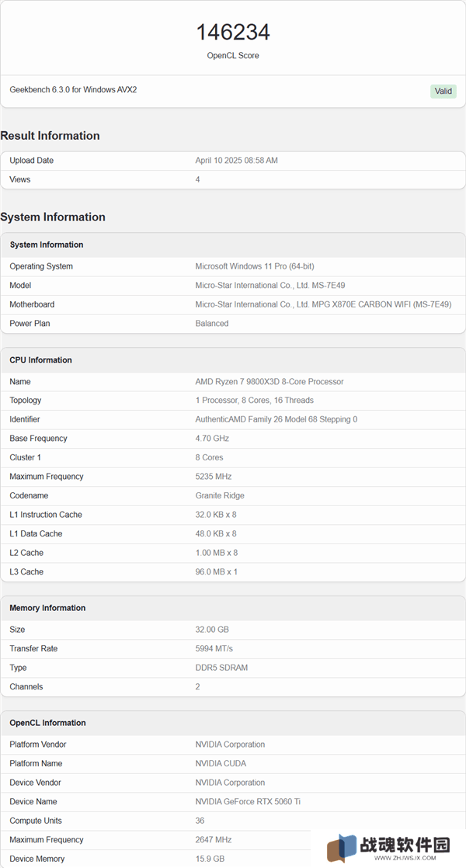Click the Maximum Frequency value 5235 MHz
The height and width of the screenshot is (868, 466).
point(213,477)
